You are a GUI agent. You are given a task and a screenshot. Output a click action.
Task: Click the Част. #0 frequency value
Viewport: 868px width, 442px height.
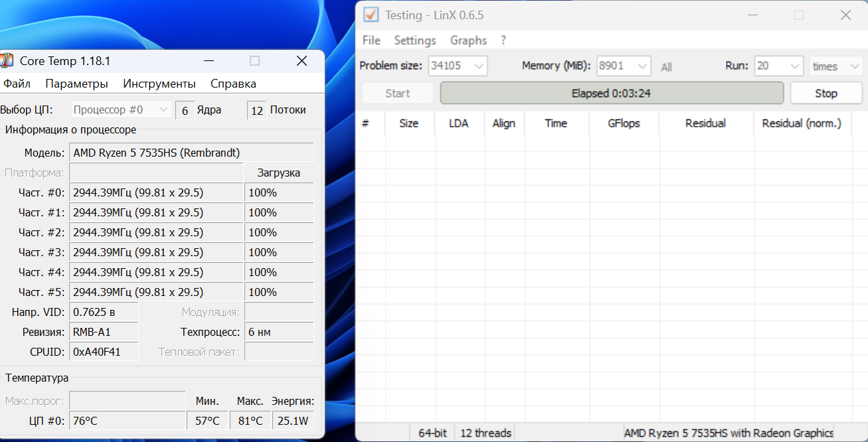[156, 192]
